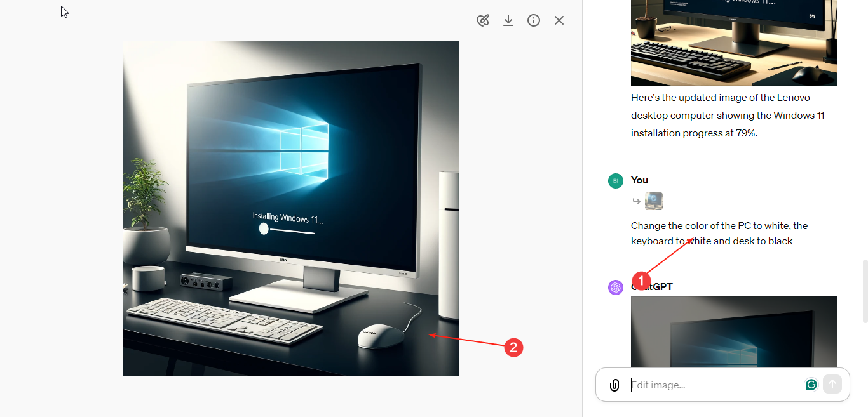This screenshot has width=868, height=417.
Task: Click the 'You' sender name
Action: point(639,180)
